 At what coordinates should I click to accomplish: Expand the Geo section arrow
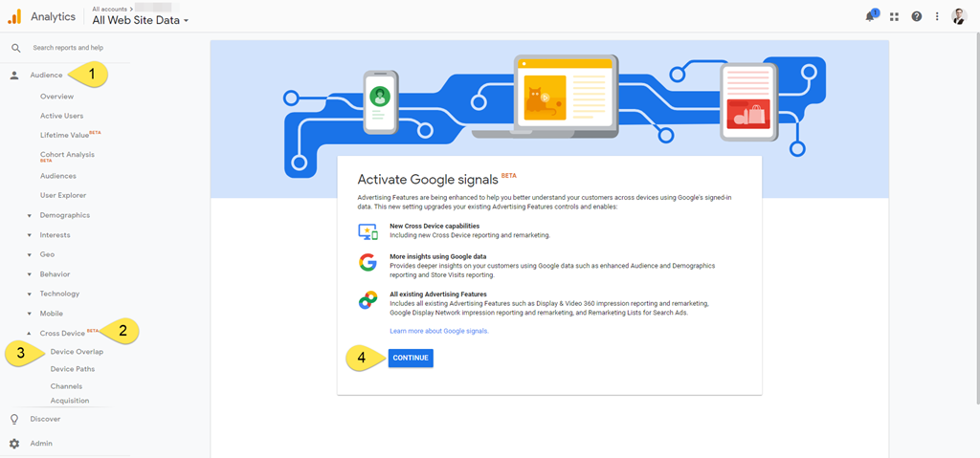tap(29, 255)
